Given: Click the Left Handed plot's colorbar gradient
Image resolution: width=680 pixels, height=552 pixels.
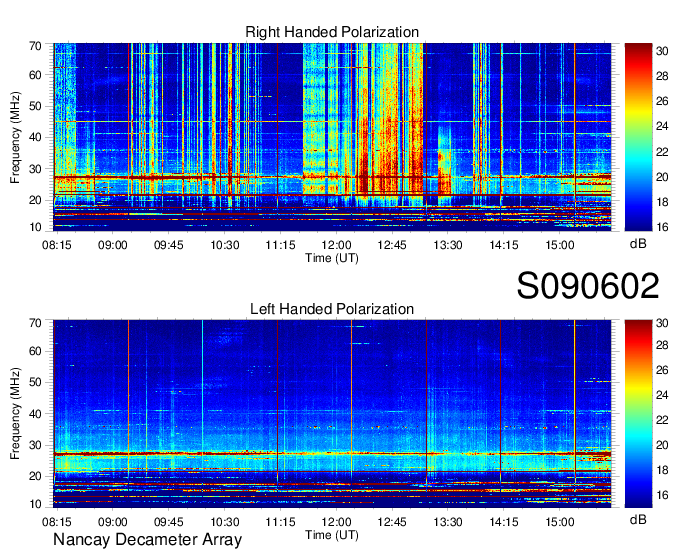Looking at the screenshot, I should [x=638, y=414].
